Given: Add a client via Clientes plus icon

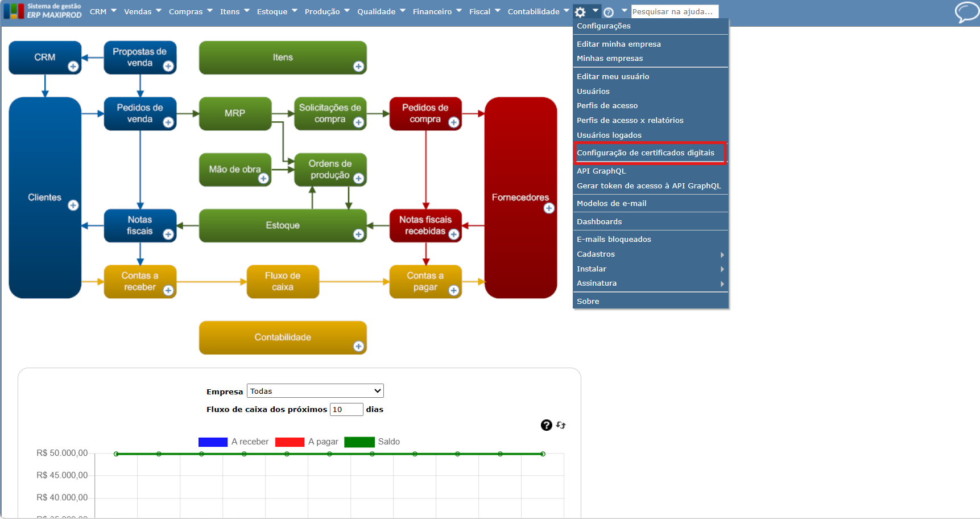Looking at the screenshot, I should click(x=73, y=205).
